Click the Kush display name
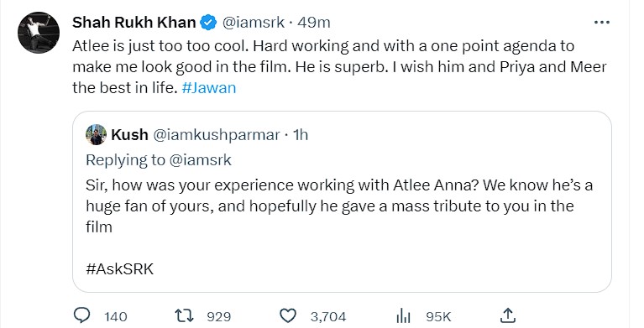Viewport: 644px width, 328px height. point(129,135)
